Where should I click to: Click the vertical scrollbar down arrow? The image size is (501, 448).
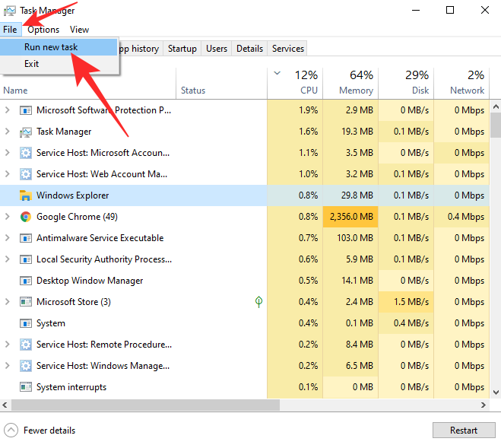(x=495, y=393)
